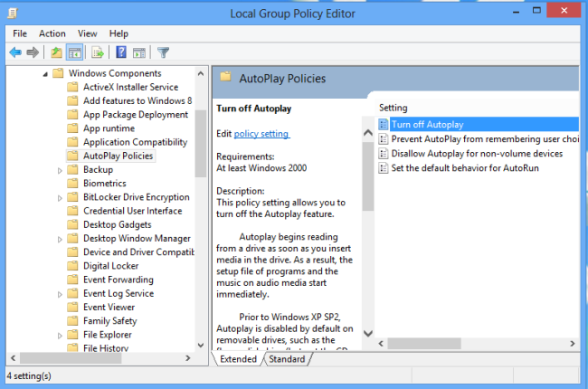The image size is (588, 389).
Task: Click settings list scroll right arrow
Action: 573,344
